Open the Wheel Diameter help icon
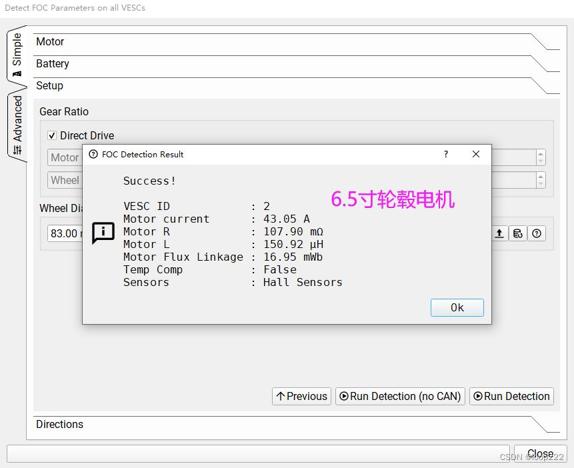 (537, 233)
